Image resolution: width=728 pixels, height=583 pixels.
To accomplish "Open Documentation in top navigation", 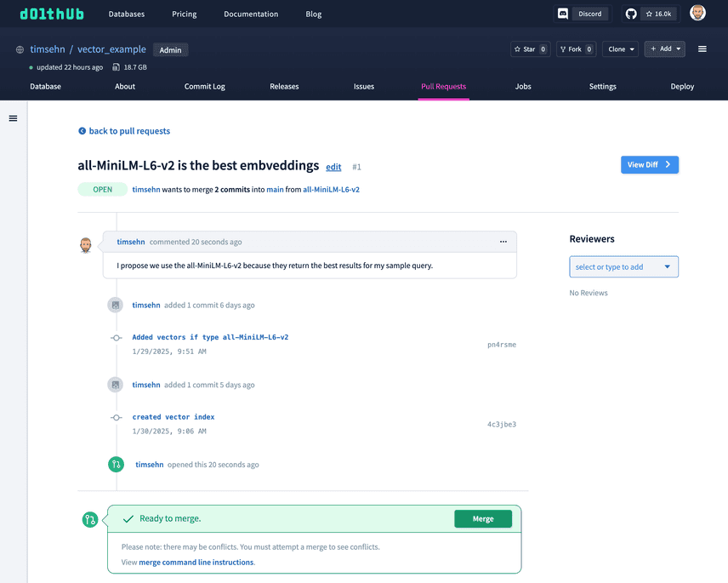I will tap(251, 14).
